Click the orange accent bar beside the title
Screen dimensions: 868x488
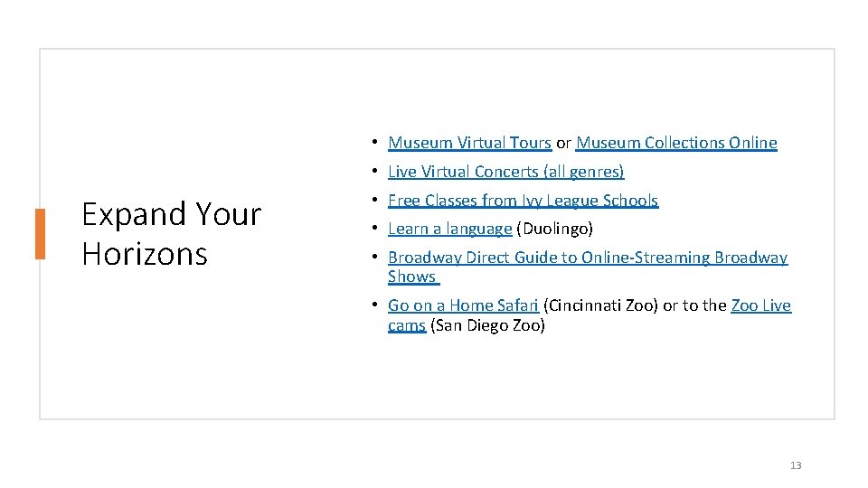(x=40, y=233)
